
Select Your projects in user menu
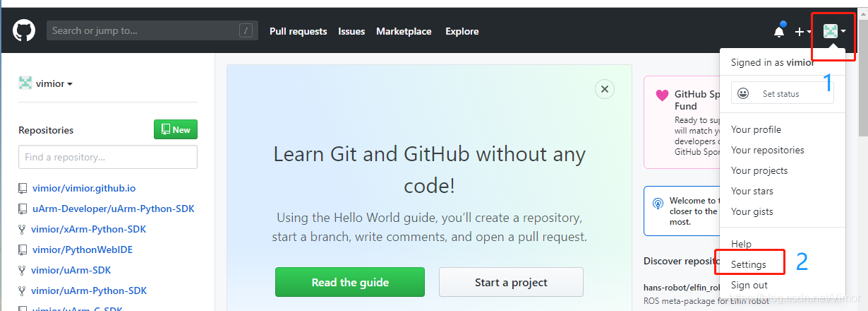tap(759, 170)
